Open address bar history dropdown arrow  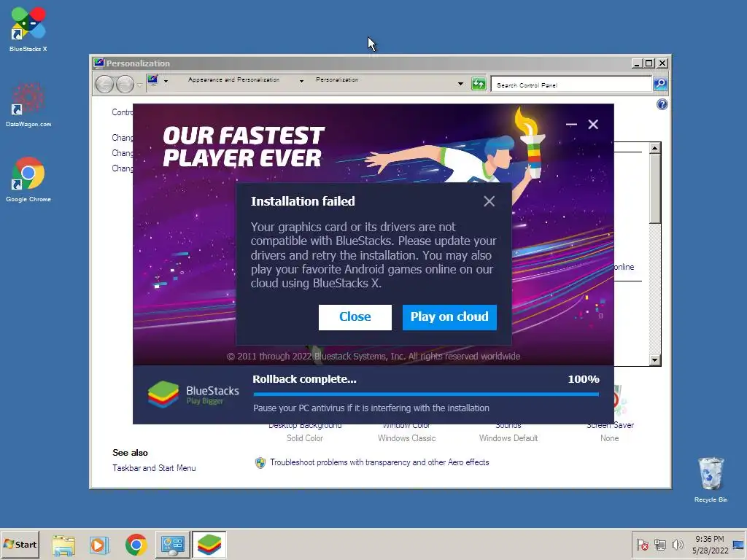(x=460, y=84)
